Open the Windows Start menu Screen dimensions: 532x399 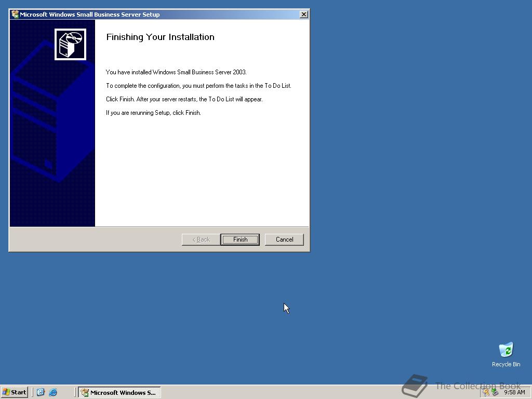pos(14,392)
